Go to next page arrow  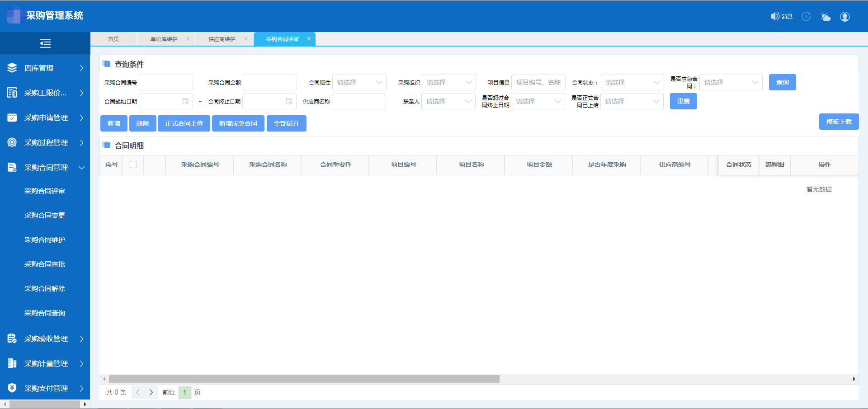coord(151,392)
